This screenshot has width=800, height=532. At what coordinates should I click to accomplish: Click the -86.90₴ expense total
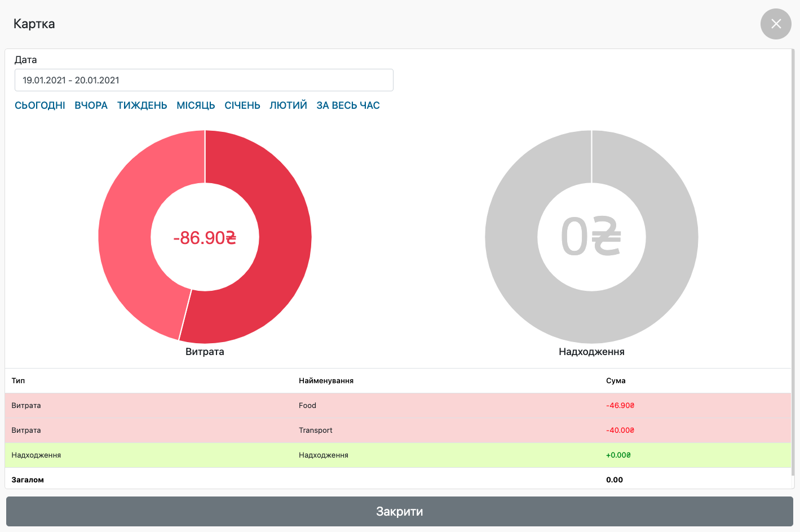[x=205, y=238]
